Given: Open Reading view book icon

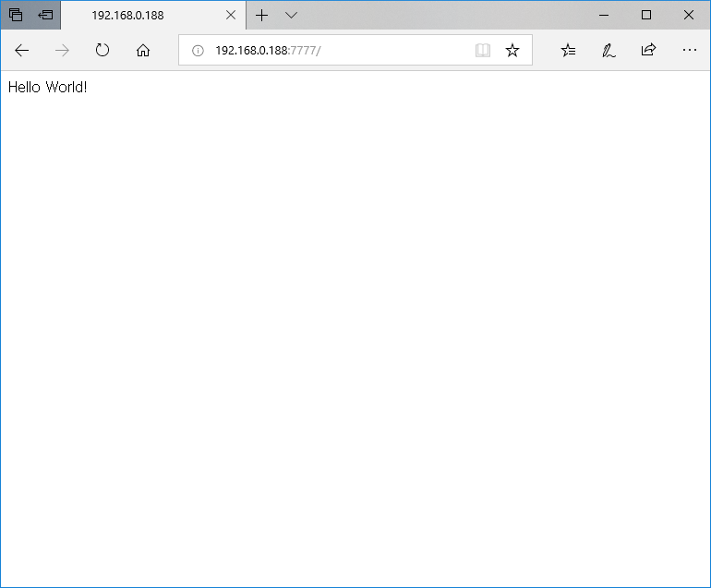Looking at the screenshot, I should coord(483,51).
